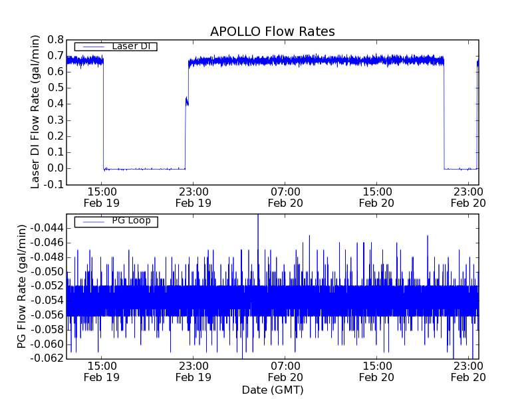Click the blue line sample in PG Loop legend
Viewport: 532px width, 399px height.
(x=93, y=222)
